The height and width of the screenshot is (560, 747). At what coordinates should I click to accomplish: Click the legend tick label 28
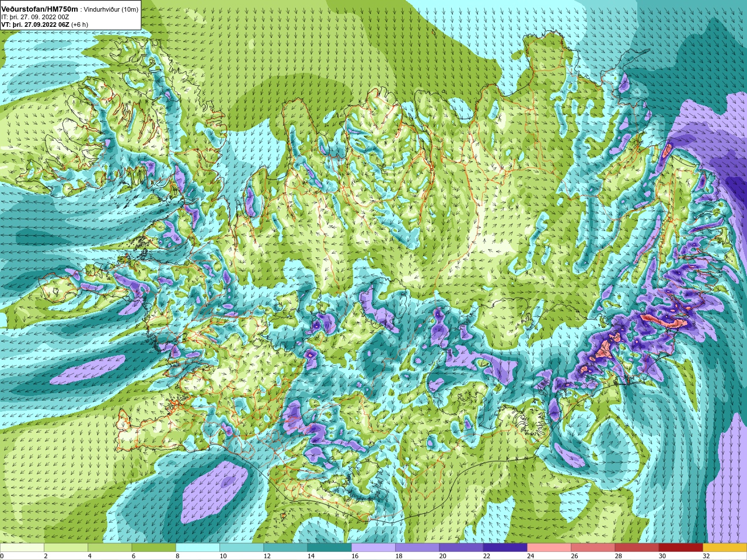point(619,556)
